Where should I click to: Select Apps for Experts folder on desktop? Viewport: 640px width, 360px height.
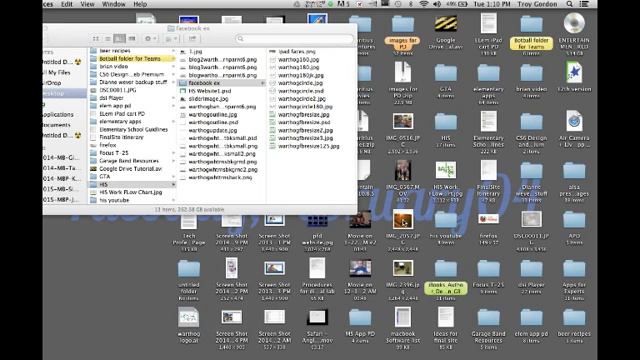tap(574, 269)
